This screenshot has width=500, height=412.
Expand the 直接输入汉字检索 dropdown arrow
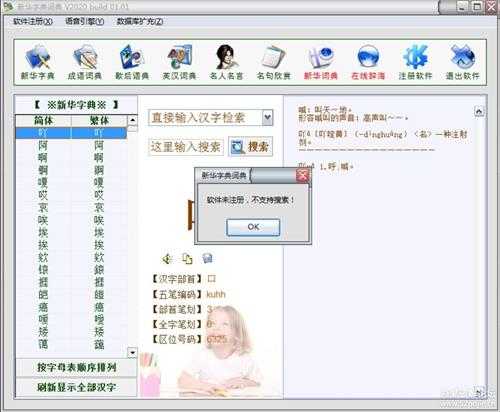click(x=267, y=118)
